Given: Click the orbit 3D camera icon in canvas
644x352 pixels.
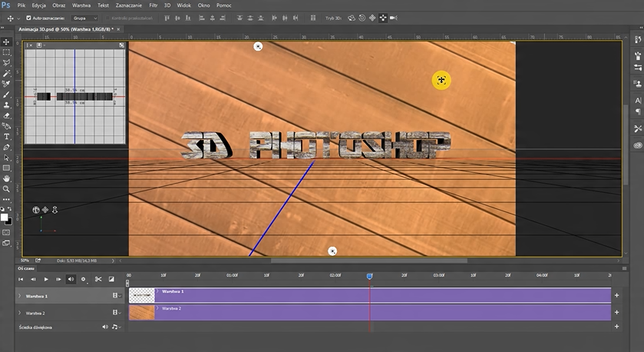Looking at the screenshot, I should point(36,210).
